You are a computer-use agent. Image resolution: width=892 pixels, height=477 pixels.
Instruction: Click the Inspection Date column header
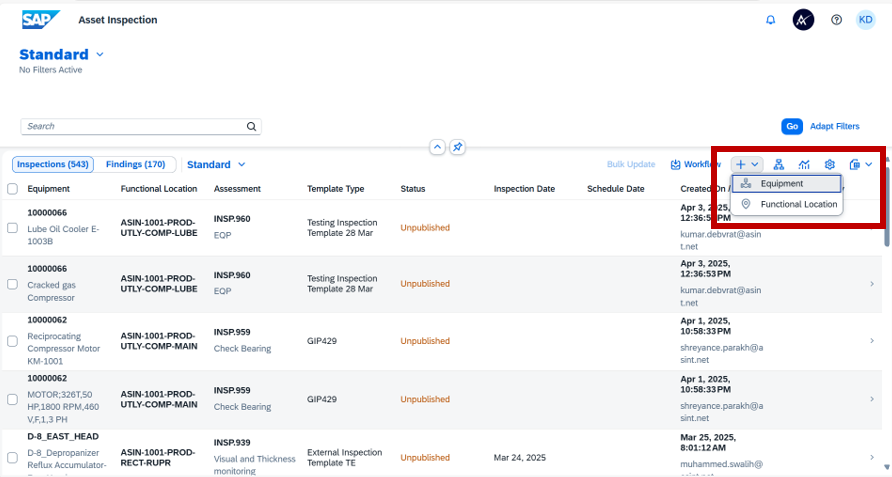pos(525,189)
